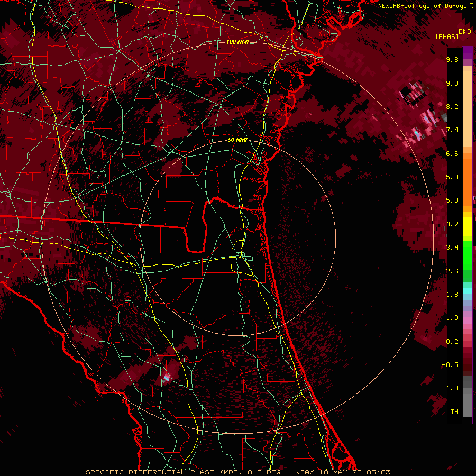Click the 1.8 scale label
Image resolution: width=476 pixels, height=476 pixels.
[452, 295]
